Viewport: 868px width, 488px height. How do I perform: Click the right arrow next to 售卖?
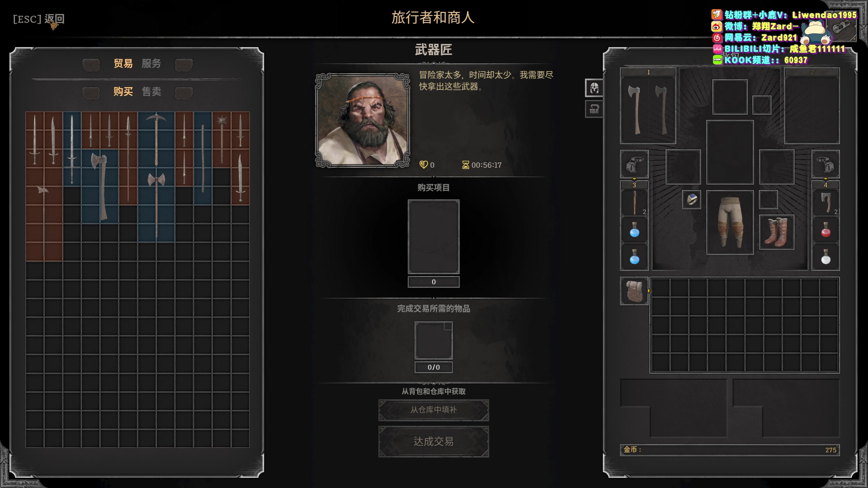pos(184,93)
